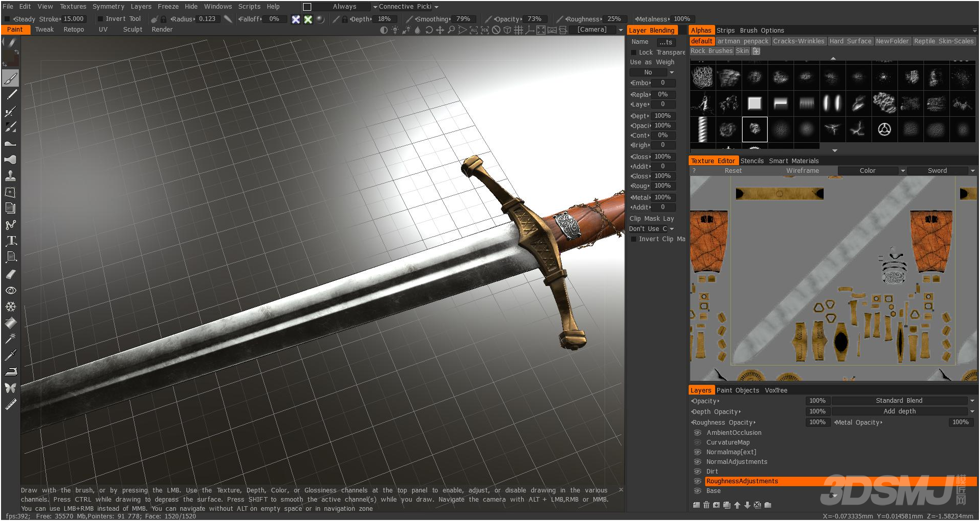
Task: Toggle the grid icon in viewport bar
Action: tap(519, 30)
